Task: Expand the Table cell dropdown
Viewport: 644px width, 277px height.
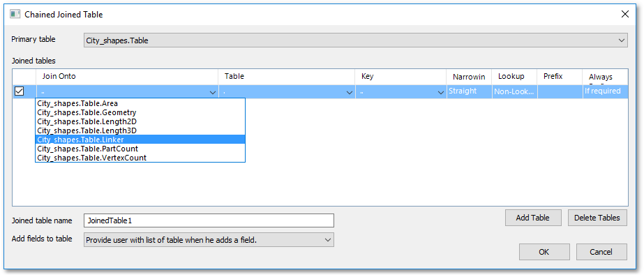Action: [350, 93]
